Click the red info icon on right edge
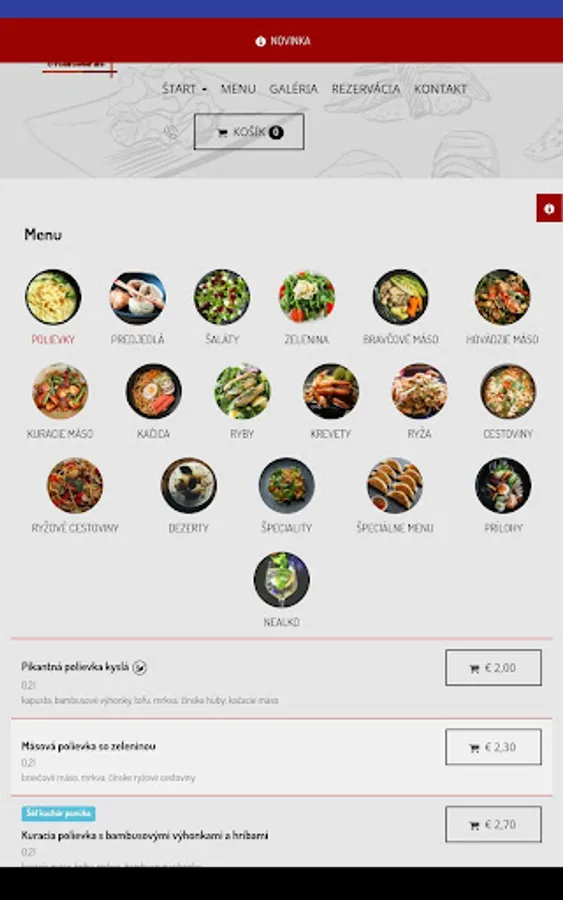The image size is (563, 900). 549,208
